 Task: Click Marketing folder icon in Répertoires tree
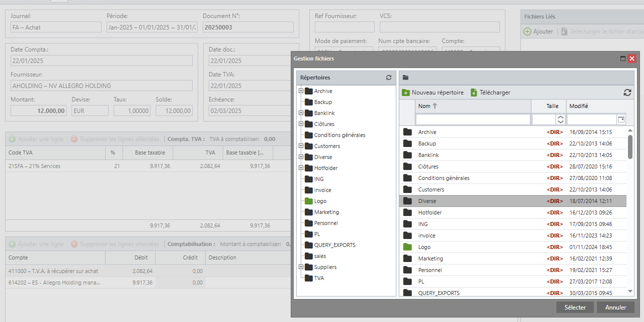coord(309,212)
